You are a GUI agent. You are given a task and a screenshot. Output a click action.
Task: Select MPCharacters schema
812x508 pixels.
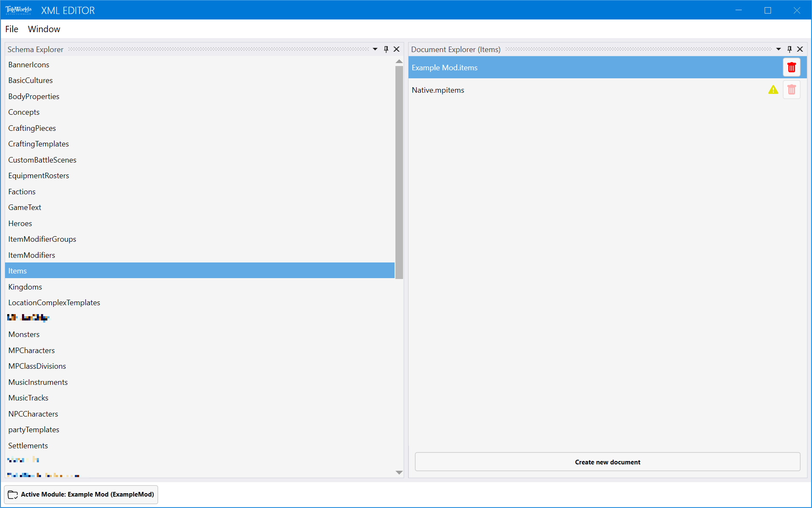[x=200, y=351]
